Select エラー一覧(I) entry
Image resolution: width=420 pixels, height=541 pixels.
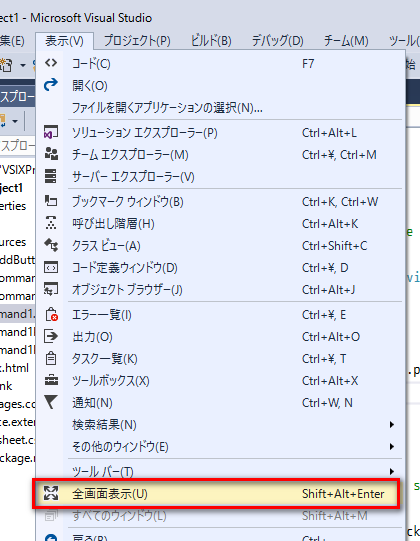[x=221, y=315]
